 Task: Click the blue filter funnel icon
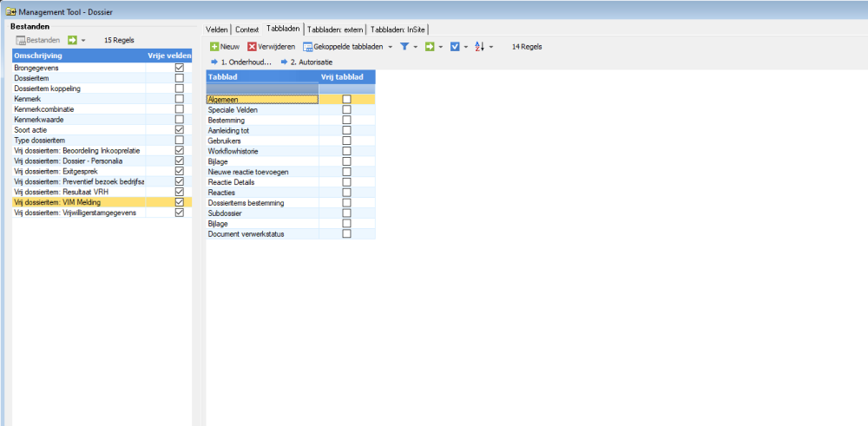click(404, 46)
